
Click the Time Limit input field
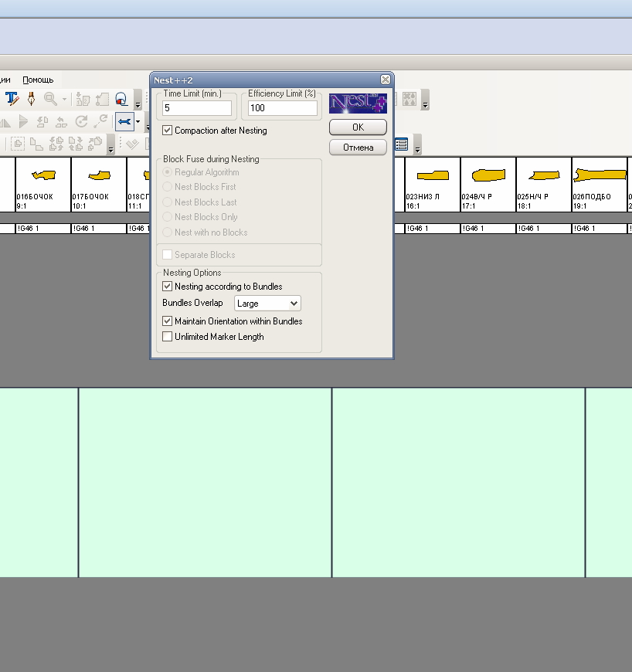click(197, 108)
